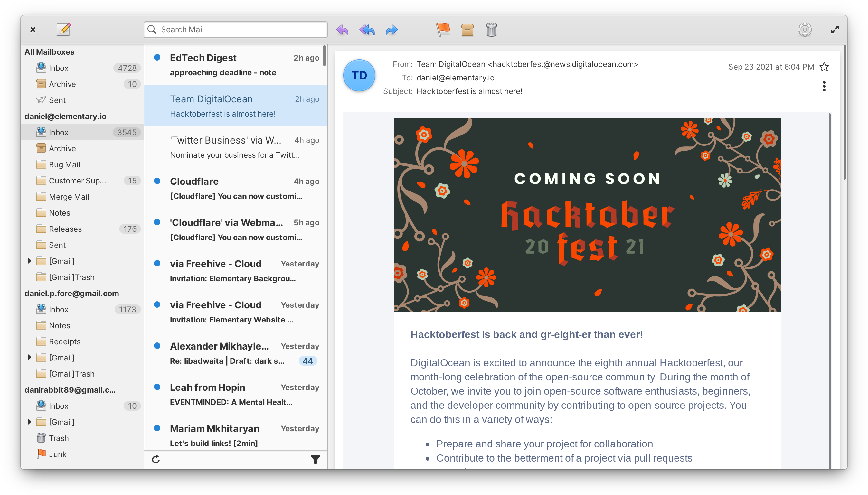Open the Cloudflare email from 4h ago

[x=235, y=188]
